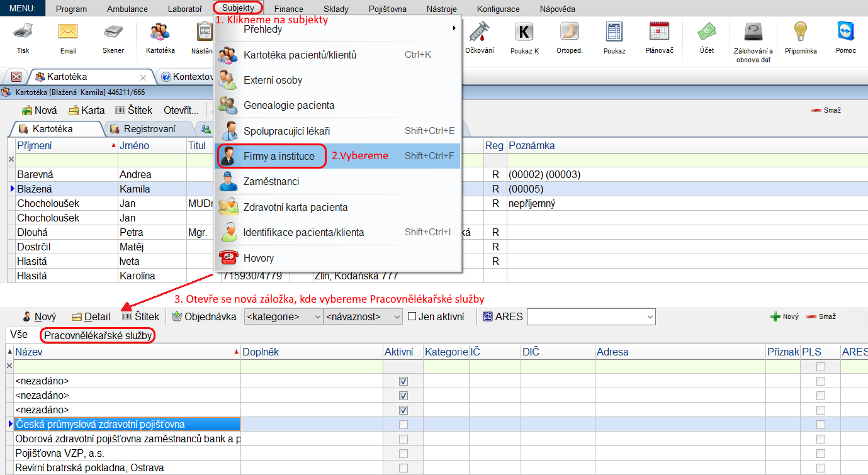Open the Očkování syringe icon
868x475 pixels.
479,32
